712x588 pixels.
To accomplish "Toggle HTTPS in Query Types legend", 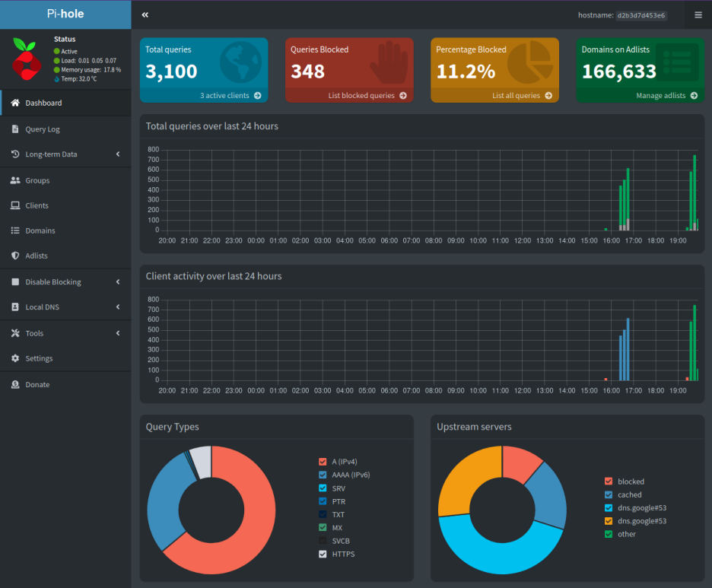I will (x=323, y=554).
